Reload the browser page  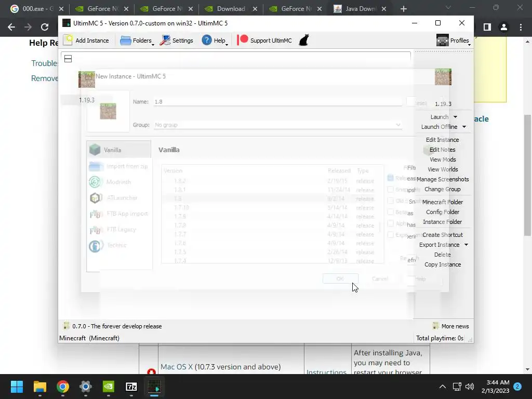click(45, 27)
